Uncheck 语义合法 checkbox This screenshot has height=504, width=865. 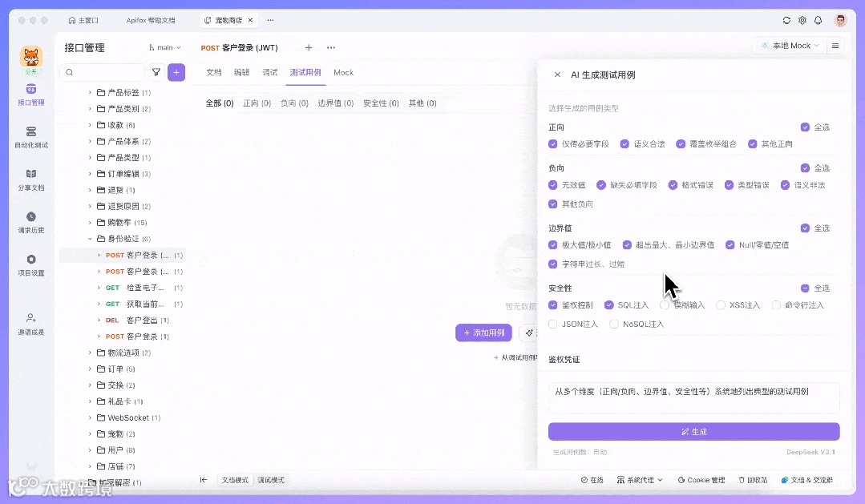[624, 144]
